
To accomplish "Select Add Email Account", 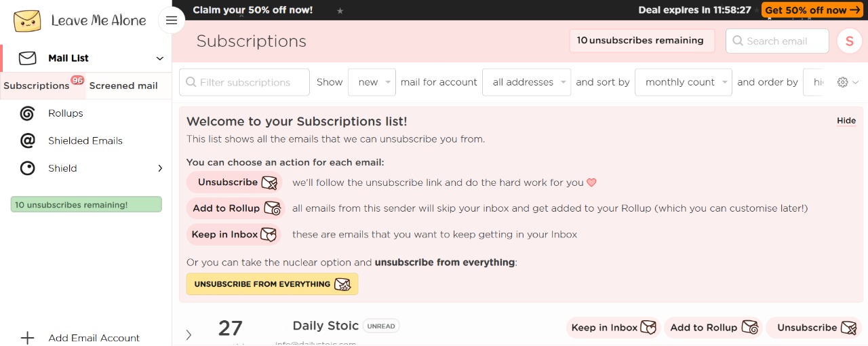I will tap(94, 338).
